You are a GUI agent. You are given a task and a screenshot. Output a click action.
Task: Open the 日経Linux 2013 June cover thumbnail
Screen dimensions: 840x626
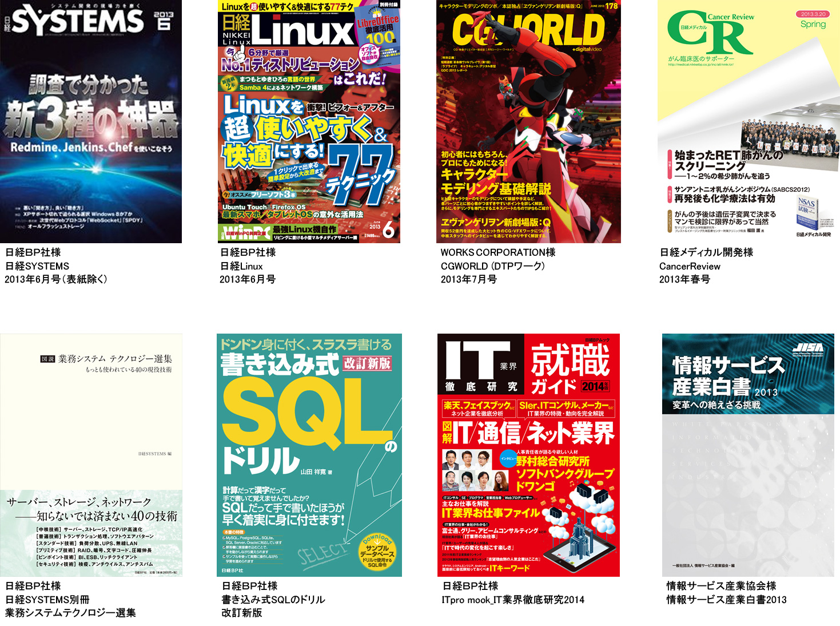click(x=309, y=121)
